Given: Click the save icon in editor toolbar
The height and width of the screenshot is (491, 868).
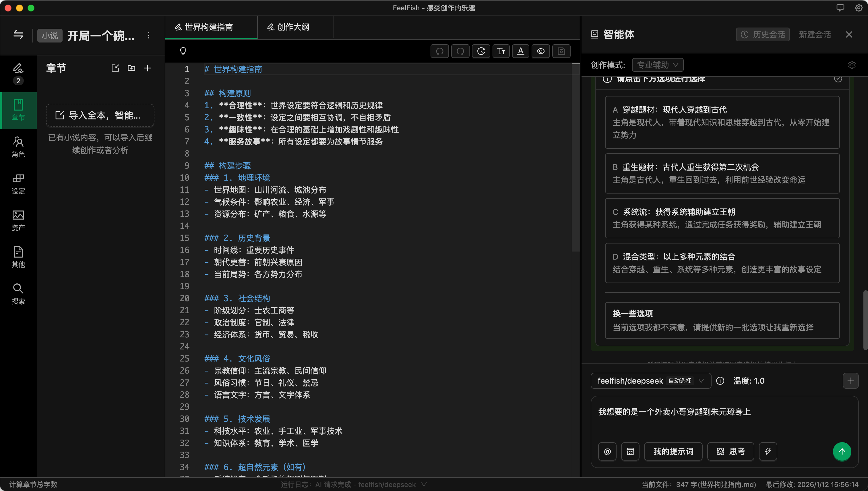Looking at the screenshot, I should pos(561,51).
